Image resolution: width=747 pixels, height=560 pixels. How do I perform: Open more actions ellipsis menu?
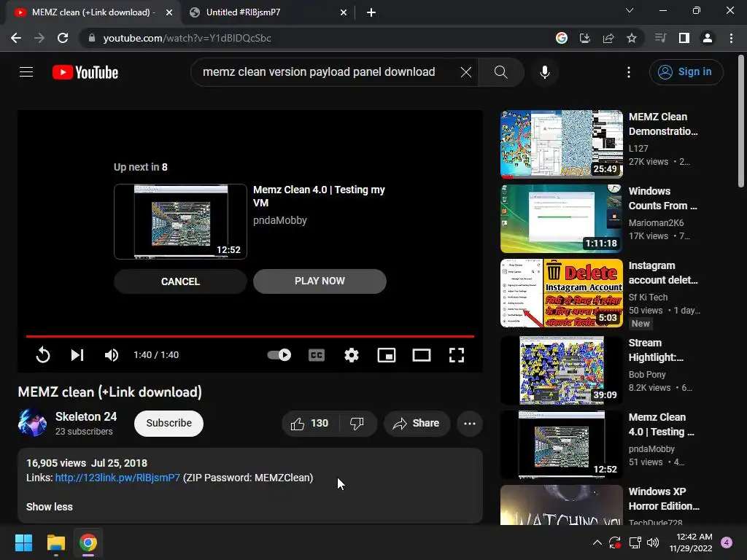pos(470,424)
